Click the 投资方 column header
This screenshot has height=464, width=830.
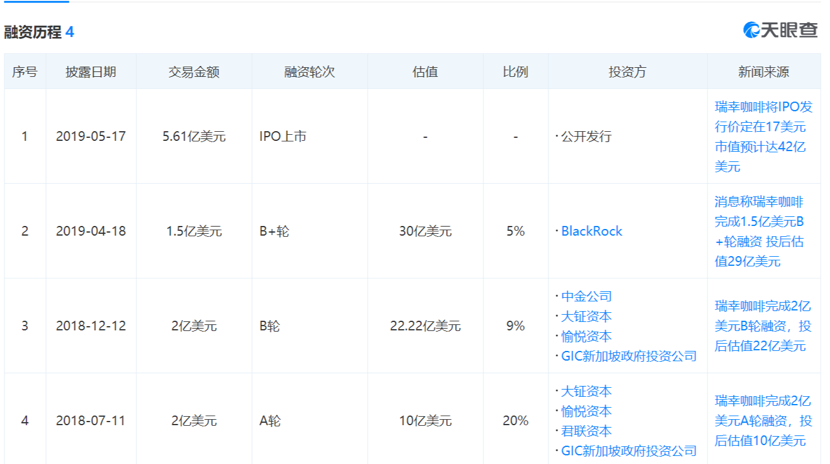tap(627, 72)
